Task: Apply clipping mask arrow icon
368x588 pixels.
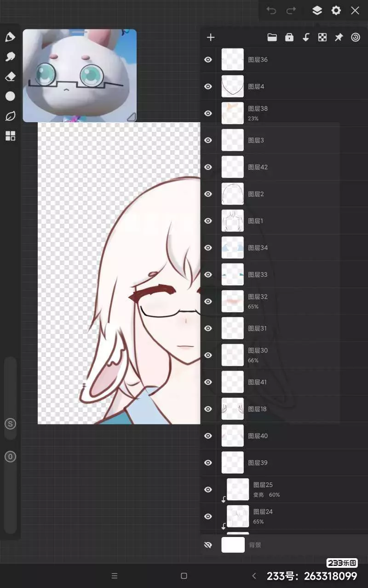Action: click(306, 38)
